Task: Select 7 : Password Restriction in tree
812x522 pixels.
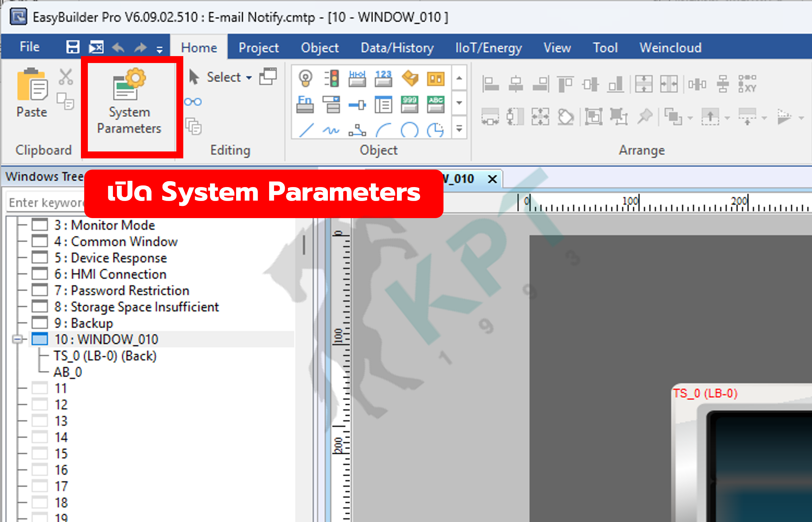Action: [x=122, y=290]
